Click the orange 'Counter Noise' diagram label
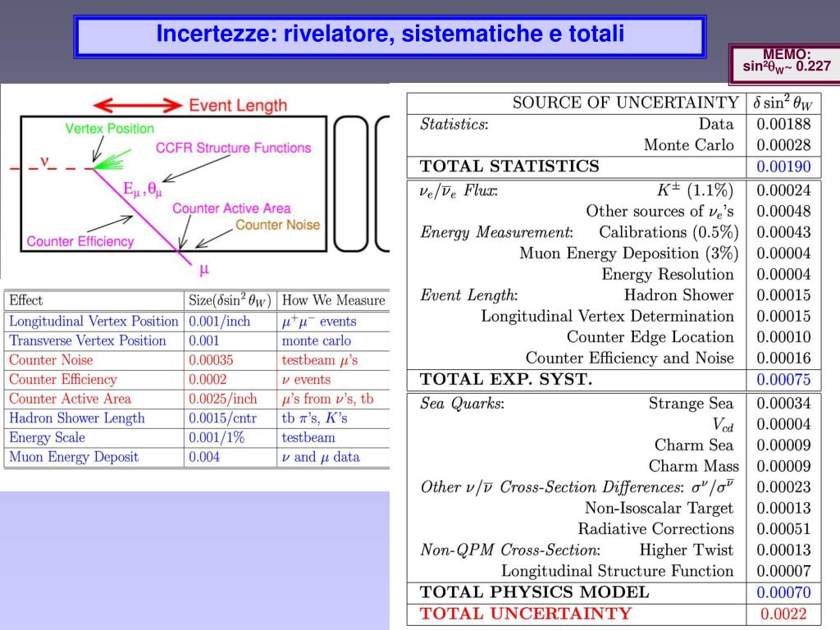The height and width of the screenshot is (630, 840). (277, 225)
